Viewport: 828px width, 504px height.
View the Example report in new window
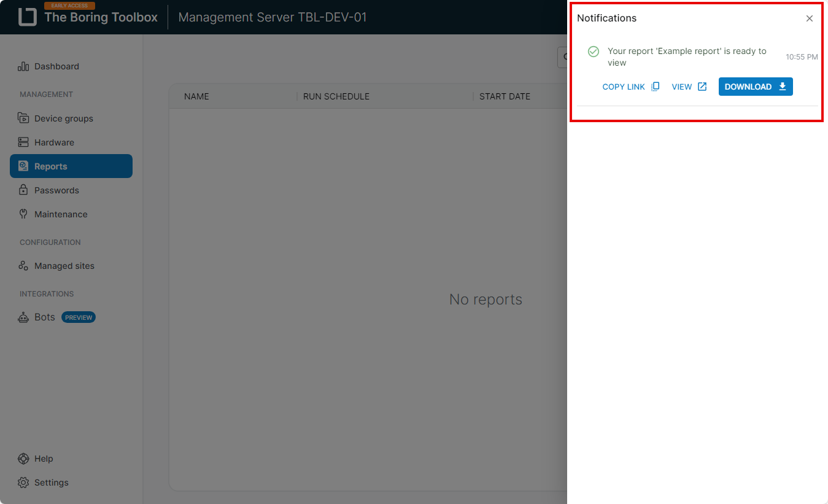coord(689,87)
